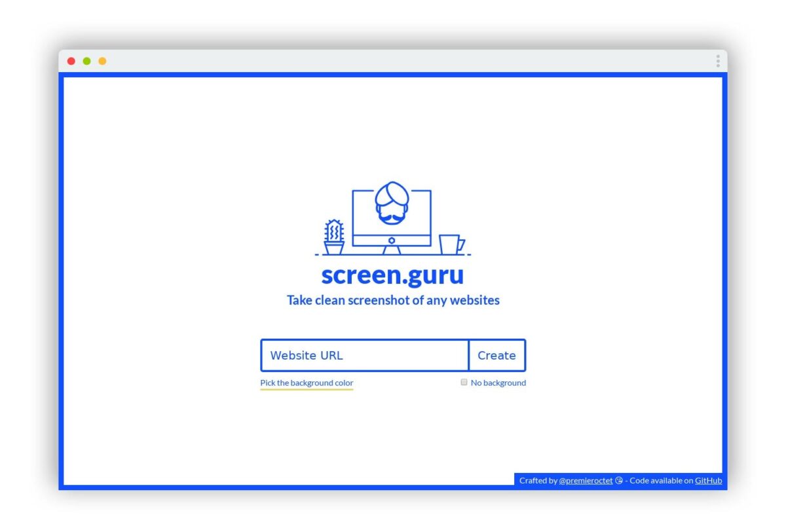The image size is (786, 532).
Task: Click the cactus plant illustration
Action: pyautogui.click(x=334, y=237)
